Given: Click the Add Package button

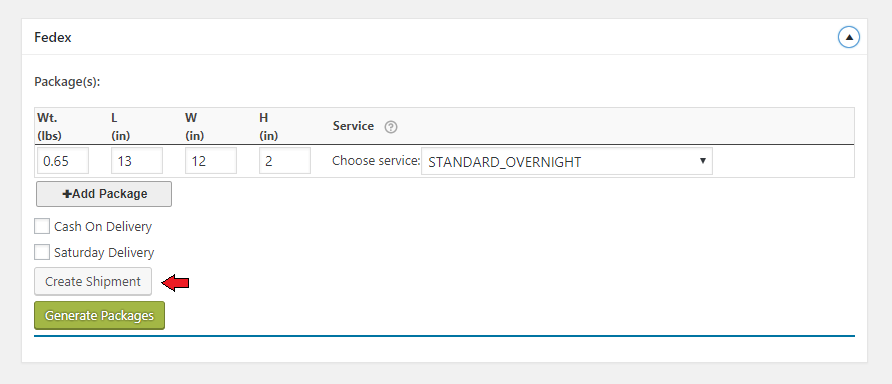Looking at the screenshot, I should (x=104, y=194).
